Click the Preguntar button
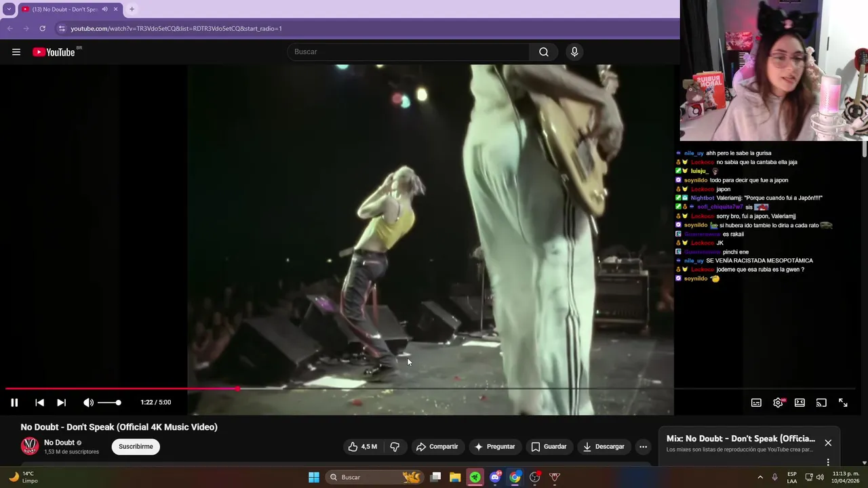868x488 pixels. point(494,447)
